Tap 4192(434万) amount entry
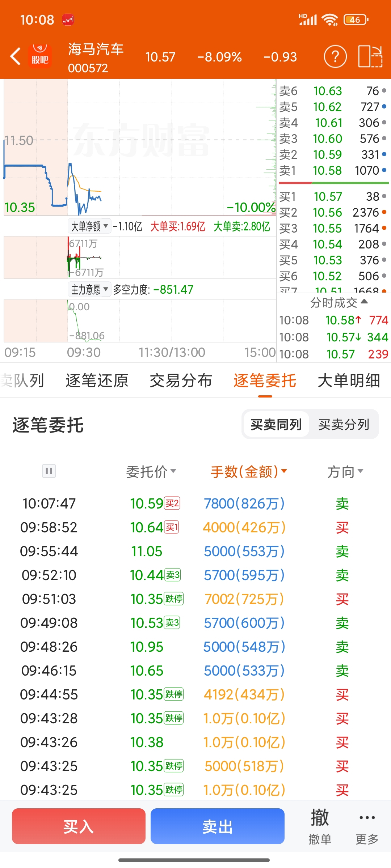The height and width of the screenshot is (868, 391). (244, 694)
